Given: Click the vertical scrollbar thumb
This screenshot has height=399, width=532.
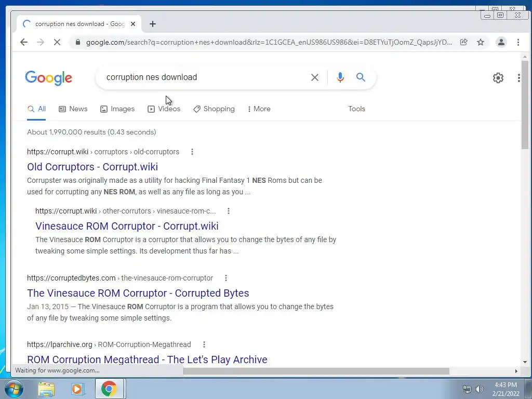Looking at the screenshot, I should [x=525, y=104].
